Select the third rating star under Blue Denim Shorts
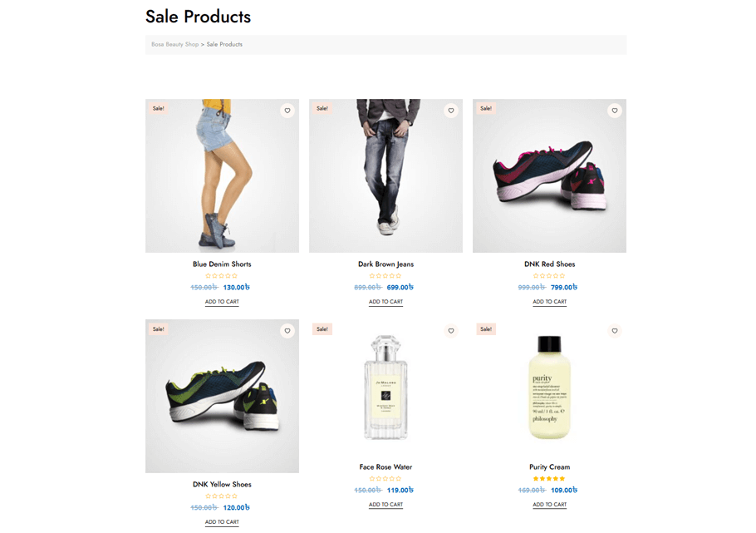The image size is (756, 533). point(222,274)
